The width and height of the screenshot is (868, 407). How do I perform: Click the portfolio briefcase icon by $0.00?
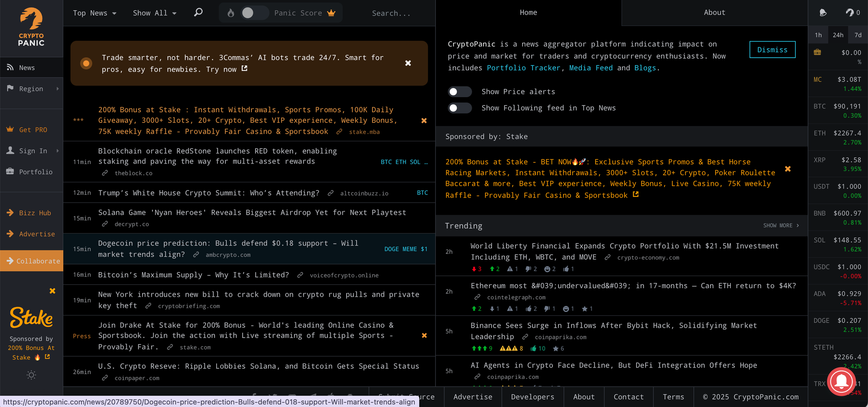pos(818,53)
